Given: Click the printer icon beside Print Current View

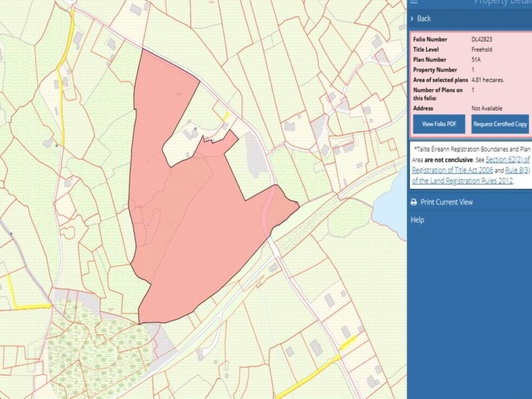Looking at the screenshot, I should (414, 202).
